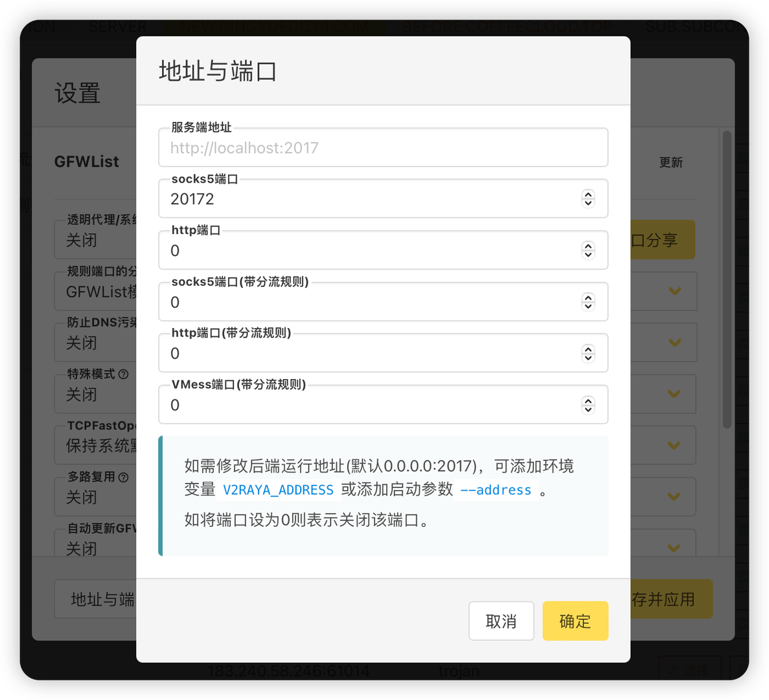Click the VMess端口(带分流规则) number field
This screenshot has width=769, height=700.
coord(369,405)
